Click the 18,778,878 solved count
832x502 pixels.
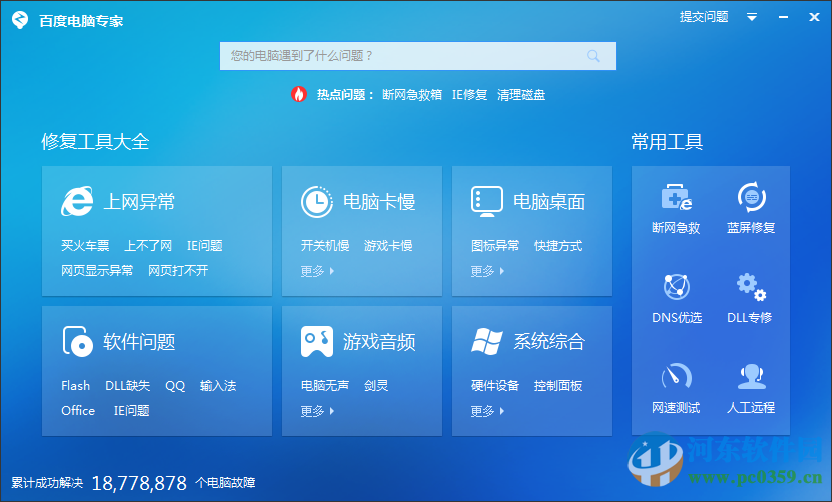click(x=140, y=483)
